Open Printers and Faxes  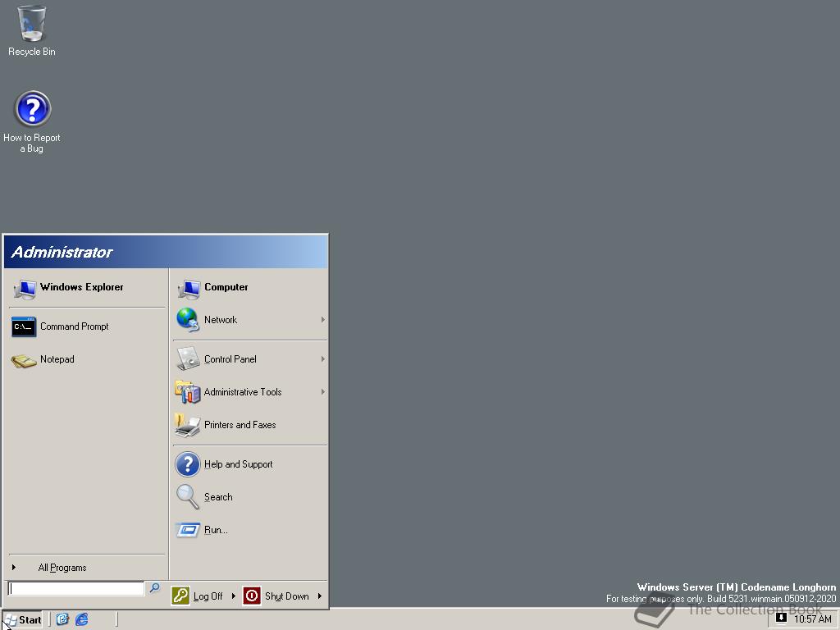pyautogui.click(x=249, y=426)
